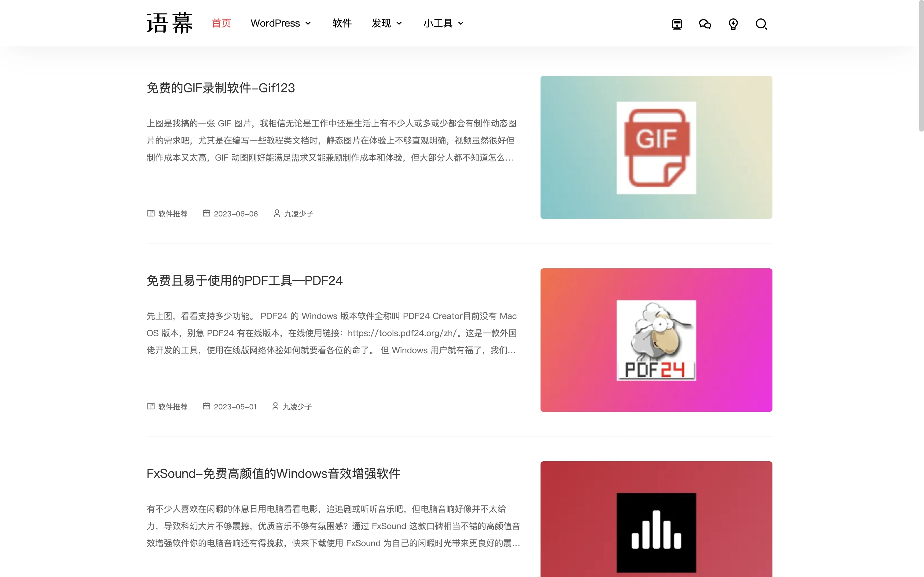Open the comments chat icon in the header
The height and width of the screenshot is (577, 924).
[704, 24]
